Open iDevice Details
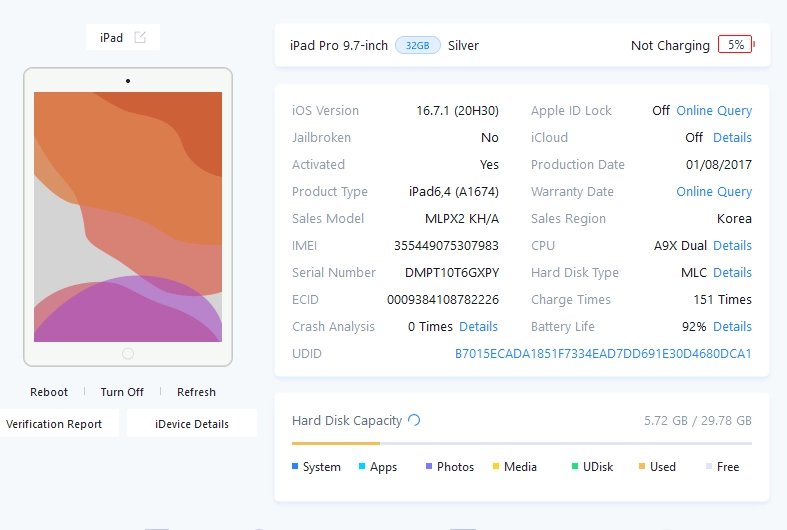This screenshot has width=787, height=530. click(192, 424)
